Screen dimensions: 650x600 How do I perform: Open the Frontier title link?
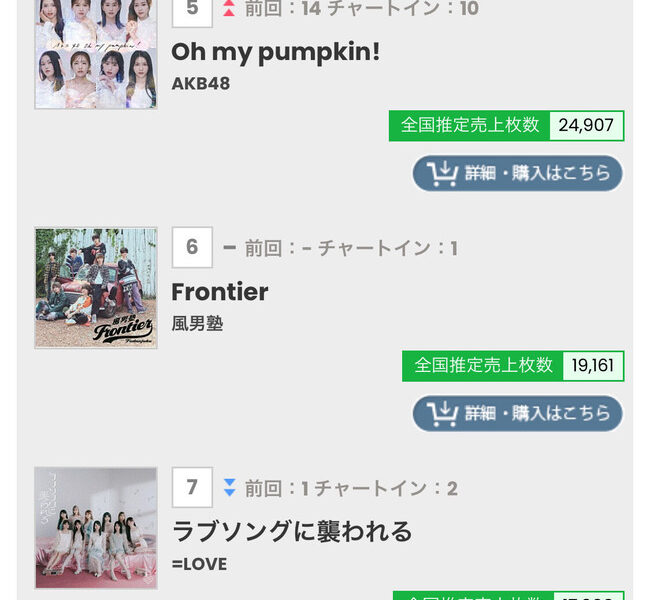pos(220,291)
